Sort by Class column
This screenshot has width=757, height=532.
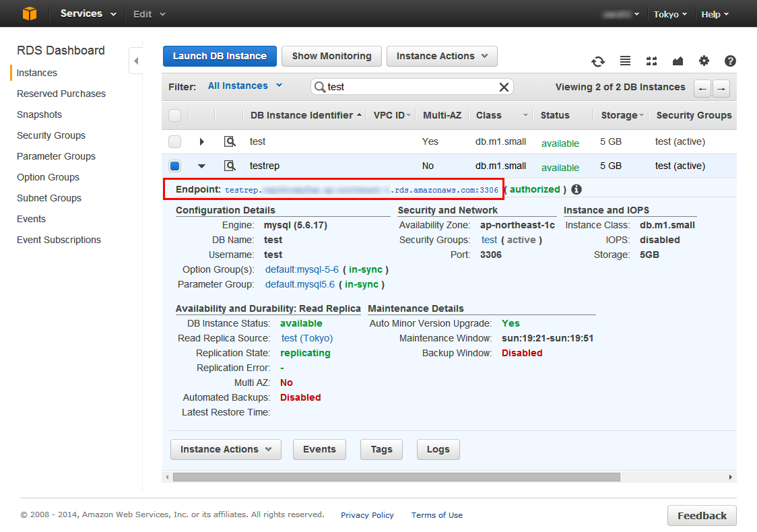click(502, 115)
